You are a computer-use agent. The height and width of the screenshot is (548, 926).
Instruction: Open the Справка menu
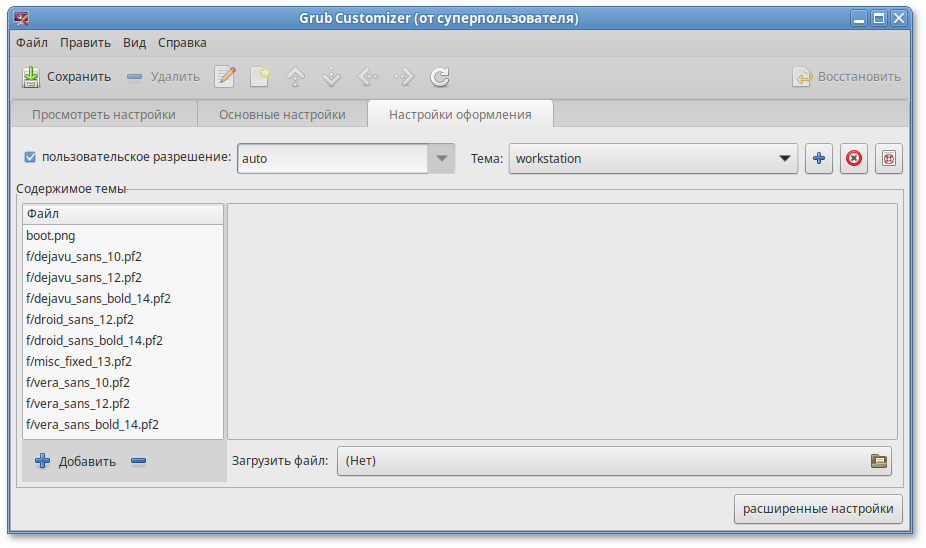point(182,43)
